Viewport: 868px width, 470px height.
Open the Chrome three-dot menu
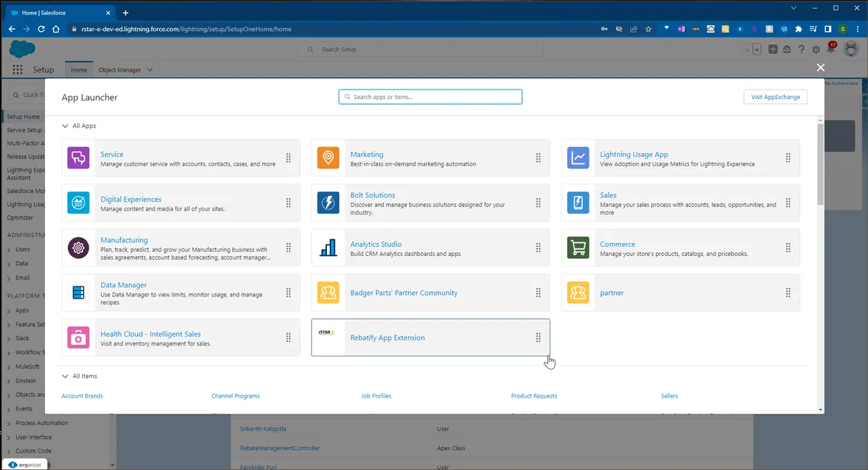click(x=858, y=29)
